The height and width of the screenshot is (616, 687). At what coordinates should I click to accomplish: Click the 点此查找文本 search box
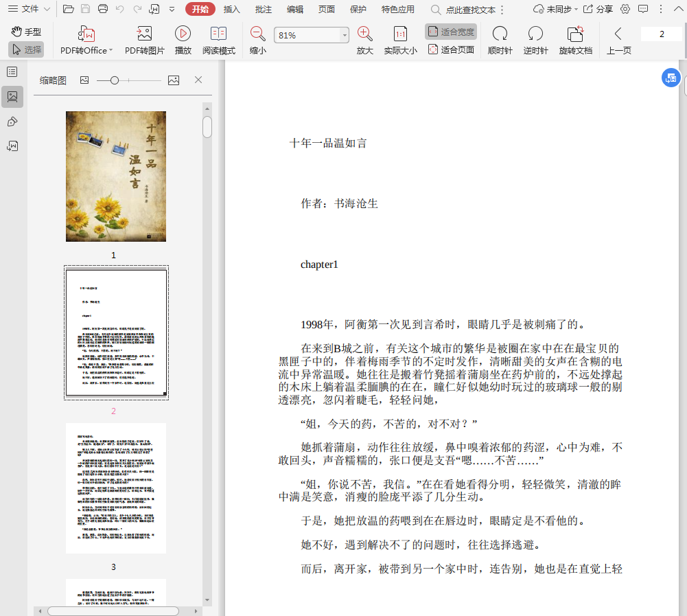click(x=465, y=10)
